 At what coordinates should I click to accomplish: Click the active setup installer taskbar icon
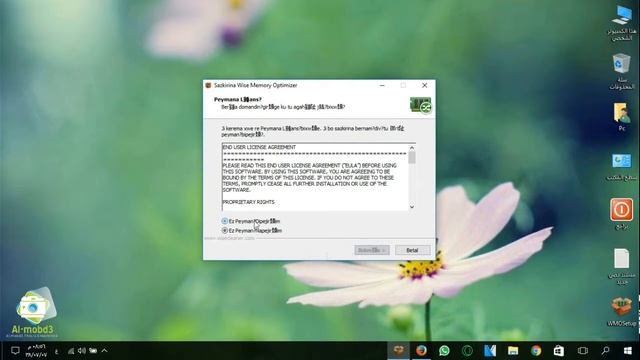pyautogui.click(x=398, y=351)
